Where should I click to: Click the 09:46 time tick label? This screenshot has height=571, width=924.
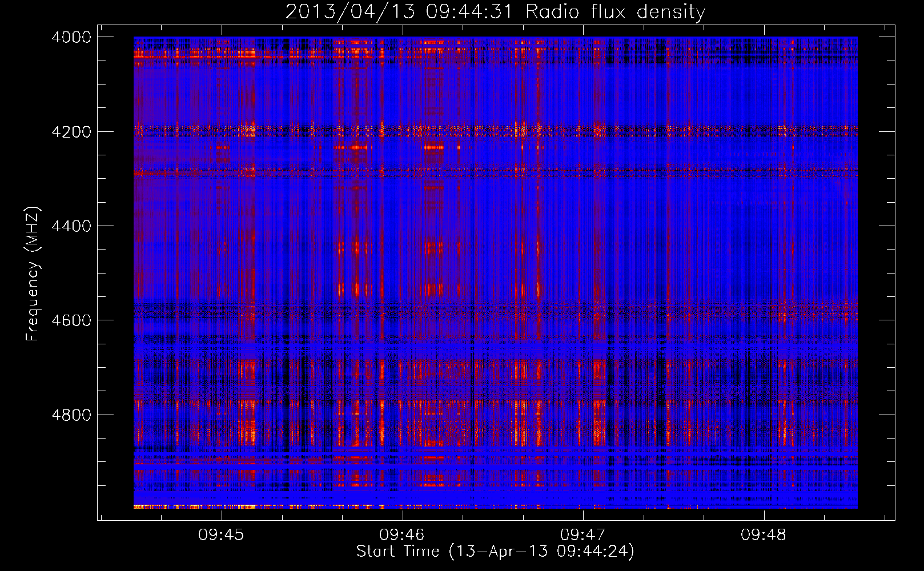tap(402, 535)
